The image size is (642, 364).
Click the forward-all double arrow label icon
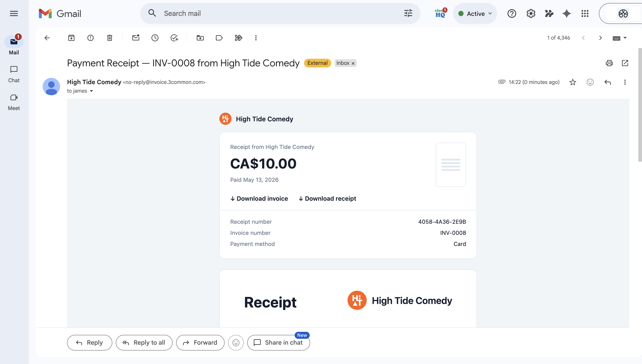pyautogui.click(x=238, y=38)
